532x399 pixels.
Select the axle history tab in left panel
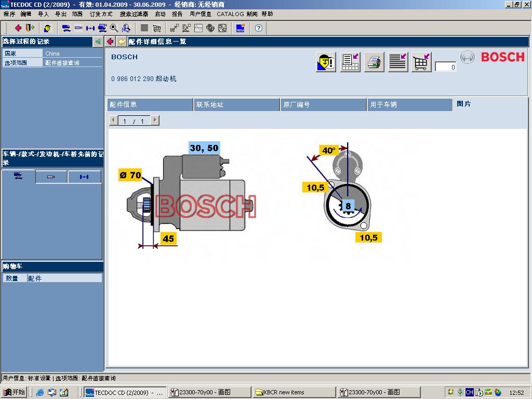[x=84, y=177]
